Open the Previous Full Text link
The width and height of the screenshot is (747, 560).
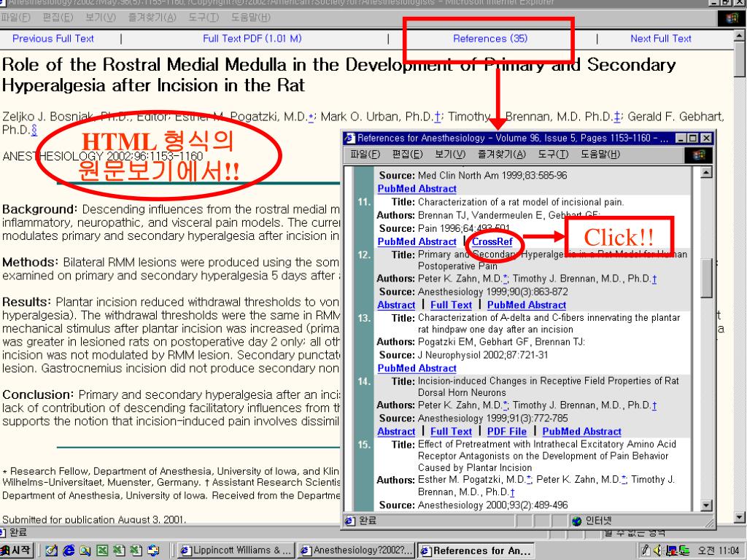point(53,39)
